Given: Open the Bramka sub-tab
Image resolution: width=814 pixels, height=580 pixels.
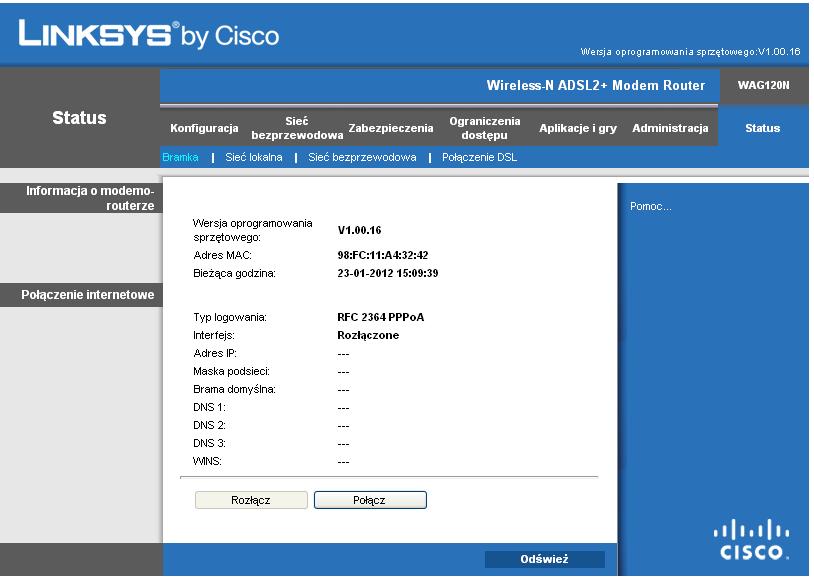Looking at the screenshot, I should click(x=180, y=157).
